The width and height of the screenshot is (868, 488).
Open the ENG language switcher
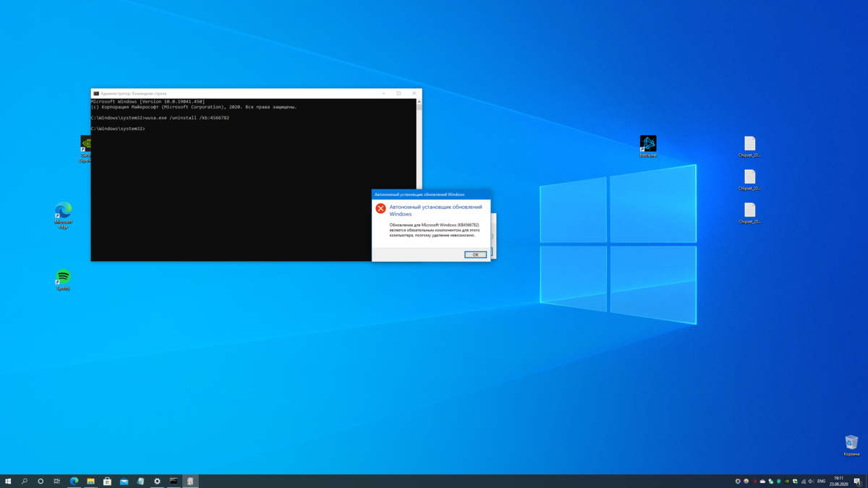(821, 481)
